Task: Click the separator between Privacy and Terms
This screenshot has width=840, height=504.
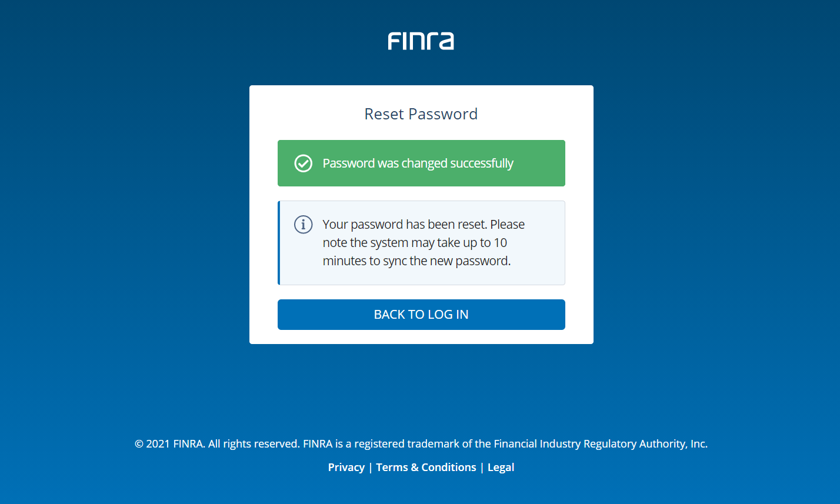Action: point(371,468)
